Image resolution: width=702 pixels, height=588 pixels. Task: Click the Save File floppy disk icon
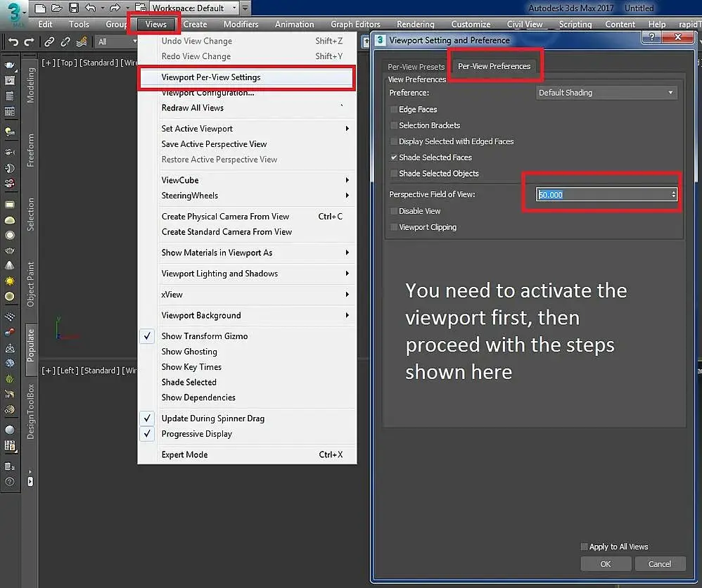click(73, 8)
